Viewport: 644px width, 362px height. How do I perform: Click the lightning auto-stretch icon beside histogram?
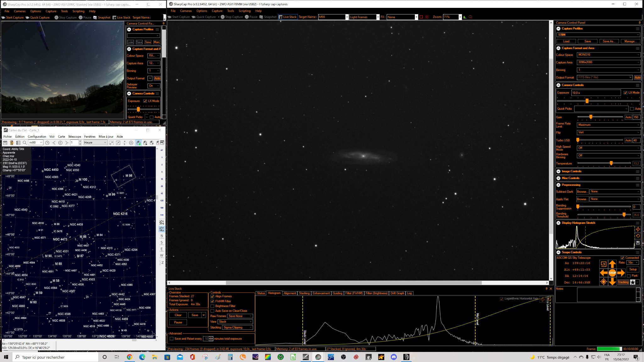[638, 229]
